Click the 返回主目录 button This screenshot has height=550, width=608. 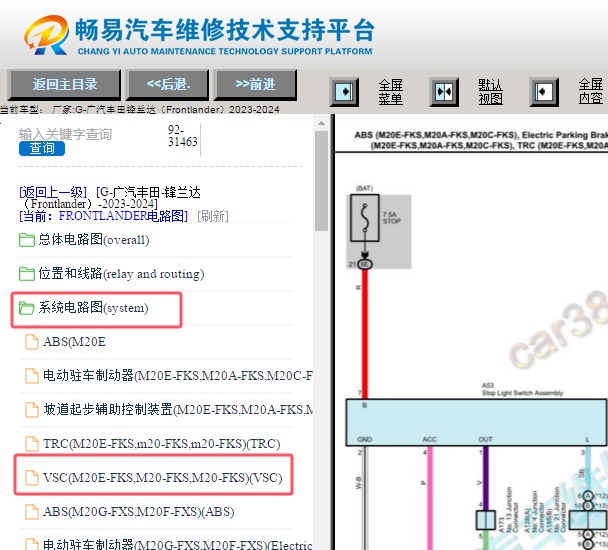tap(64, 85)
